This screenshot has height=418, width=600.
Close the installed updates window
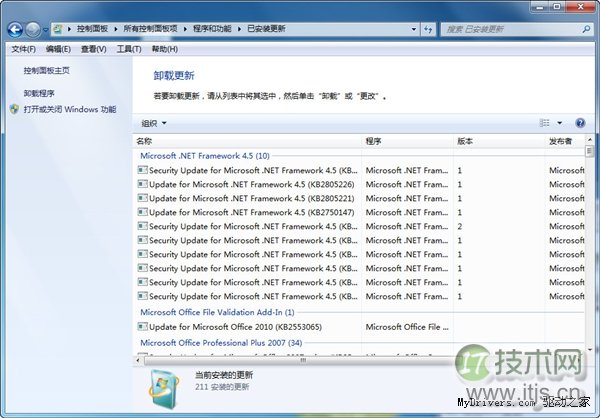coord(581,7)
